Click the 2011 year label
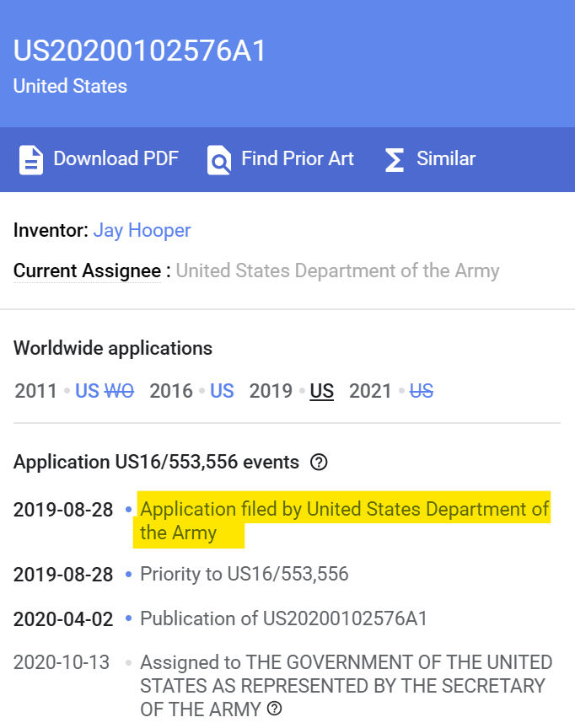Viewport: 575px width, 728px height. click(35, 391)
